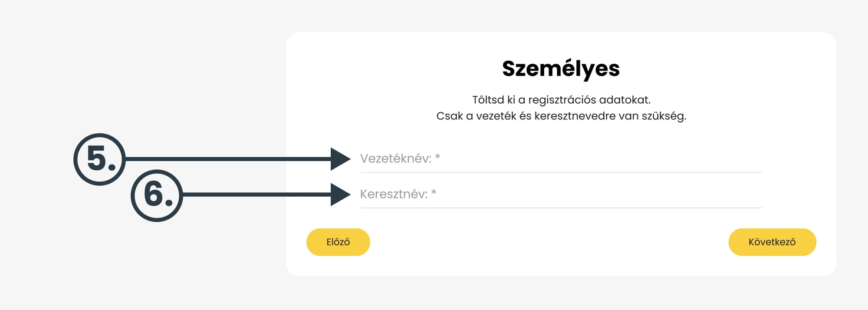Click the circled number 5 marker
The height and width of the screenshot is (310, 868).
[99, 159]
